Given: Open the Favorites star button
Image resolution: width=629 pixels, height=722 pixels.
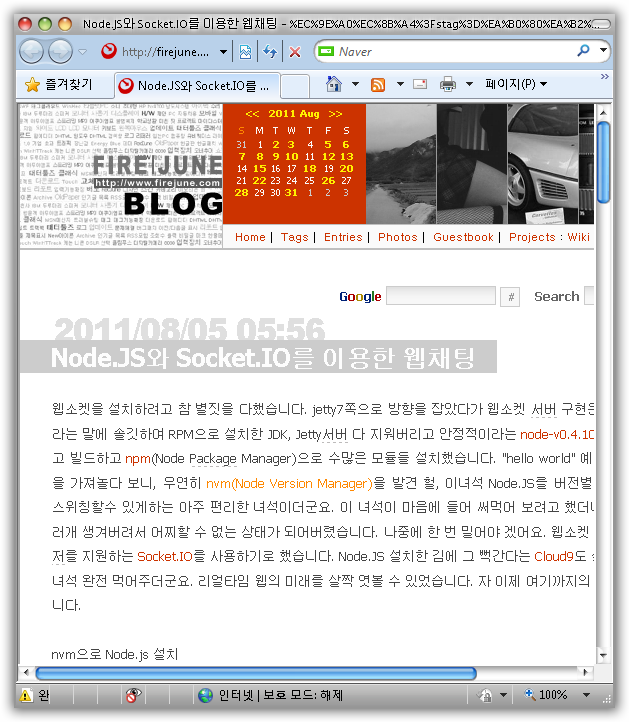Looking at the screenshot, I should tap(59, 84).
